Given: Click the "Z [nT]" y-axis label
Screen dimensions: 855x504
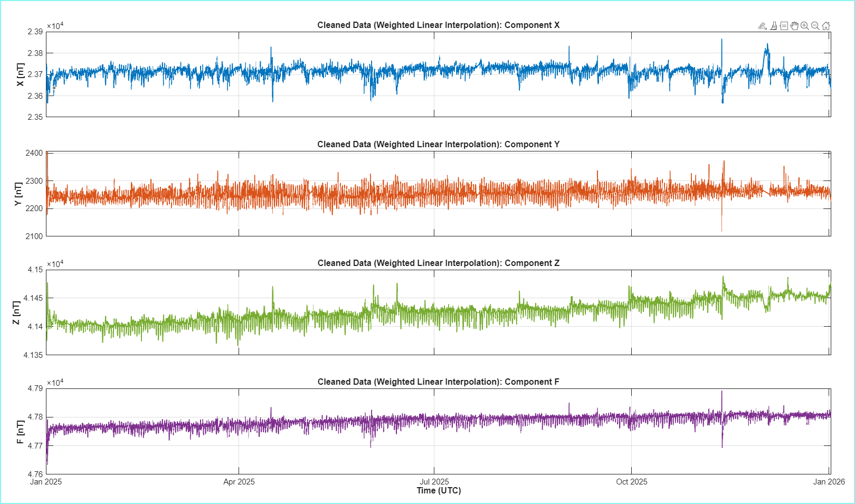Looking at the screenshot, I should pos(16,312).
